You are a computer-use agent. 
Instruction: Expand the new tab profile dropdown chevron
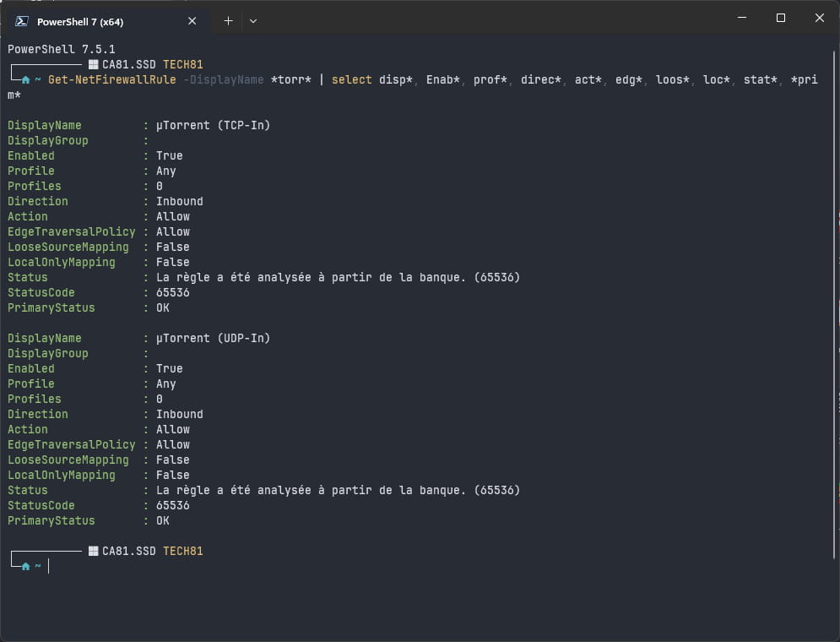point(253,21)
